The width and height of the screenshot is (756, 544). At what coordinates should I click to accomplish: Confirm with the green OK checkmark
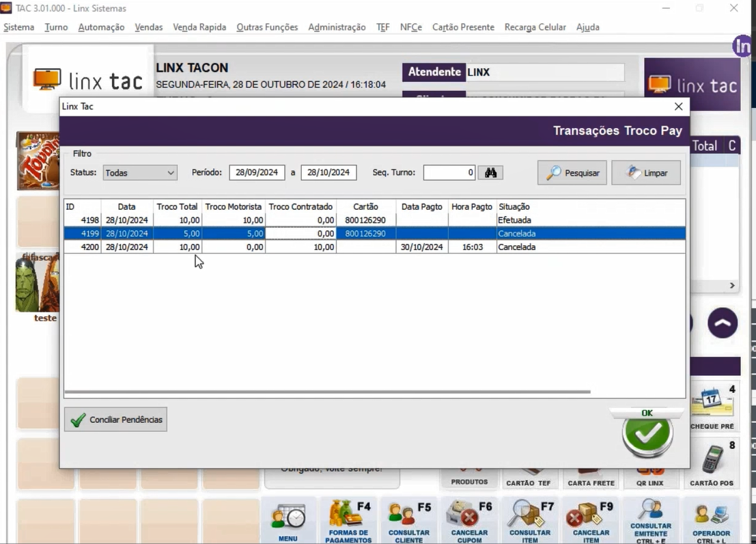click(x=647, y=434)
